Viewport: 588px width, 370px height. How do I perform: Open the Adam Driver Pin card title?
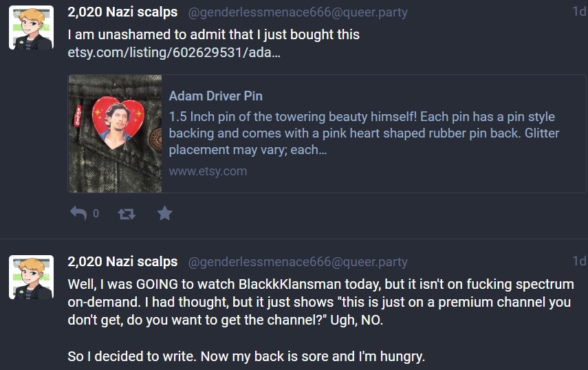(216, 96)
